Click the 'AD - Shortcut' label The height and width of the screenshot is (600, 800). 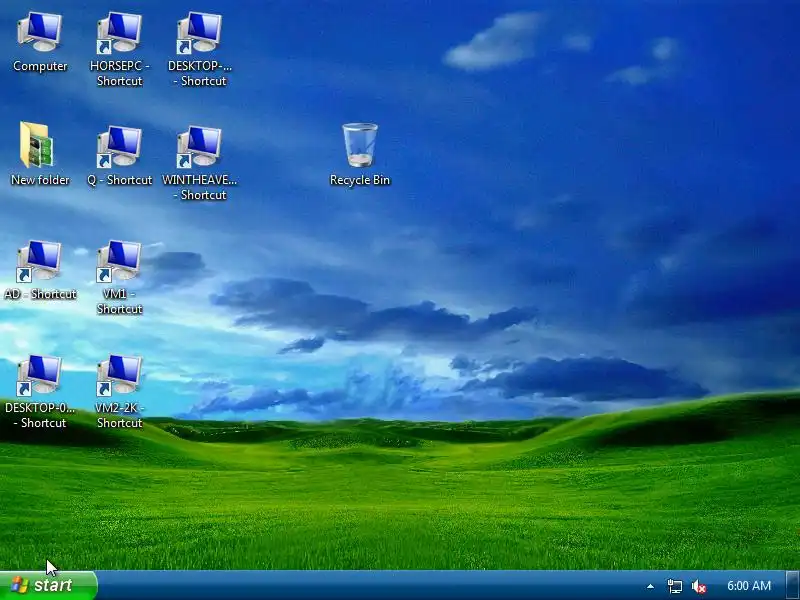(40, 294)
